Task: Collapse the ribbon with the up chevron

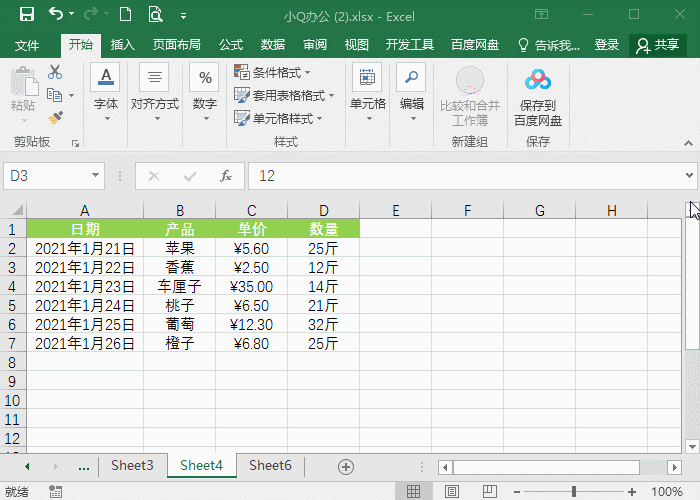Action: pyautogui.click(x=688, y=143)
